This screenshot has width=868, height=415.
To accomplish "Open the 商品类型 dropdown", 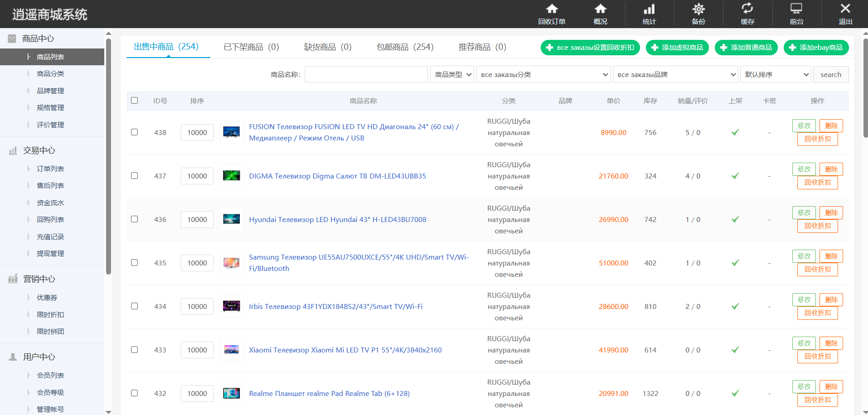I will tap(452, 75).
